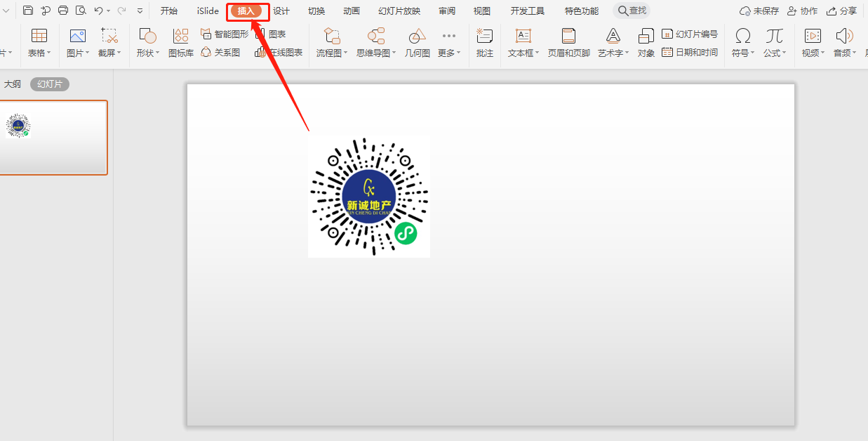This screenshot has height=441, width=868.
Task: Click the Redo arrow icon
Action: [122, 11]
